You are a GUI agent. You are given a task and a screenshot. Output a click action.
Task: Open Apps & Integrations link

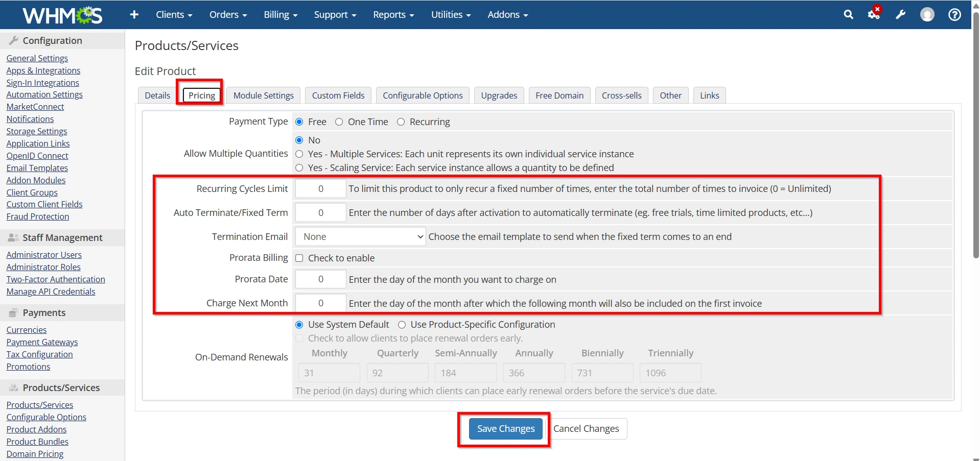click(x=43, y=70)
